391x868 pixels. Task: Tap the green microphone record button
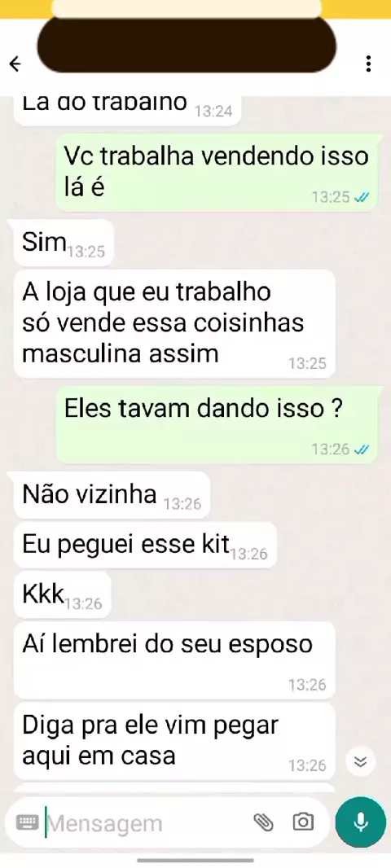[x=361, y=822]
